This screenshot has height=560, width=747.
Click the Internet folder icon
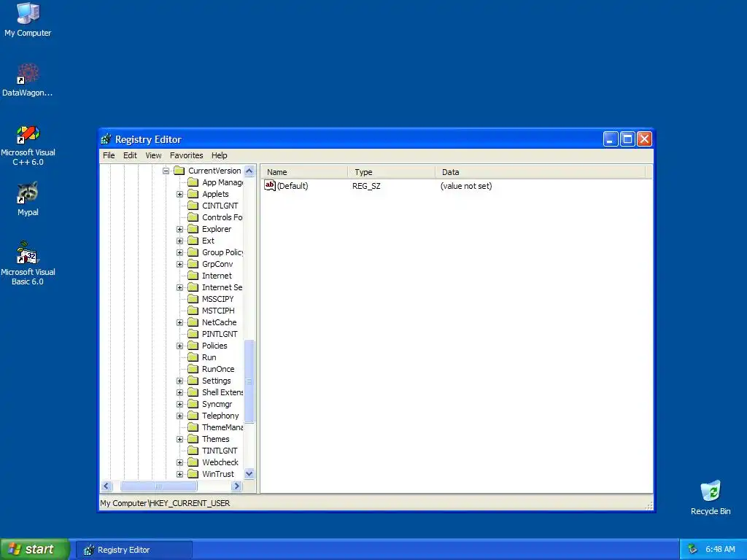(193, 275)
